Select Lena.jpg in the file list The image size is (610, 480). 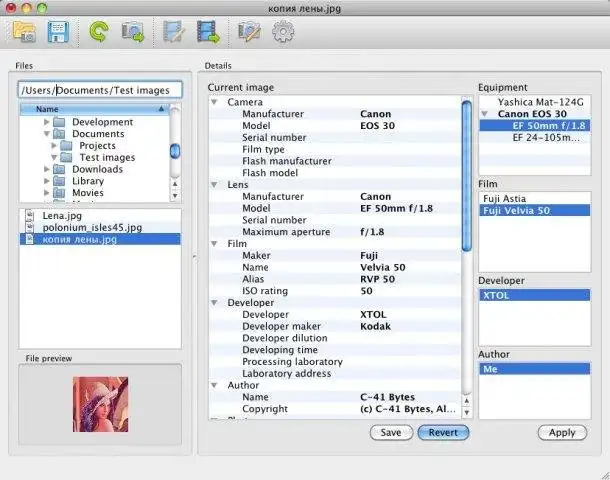pos(100,215)
